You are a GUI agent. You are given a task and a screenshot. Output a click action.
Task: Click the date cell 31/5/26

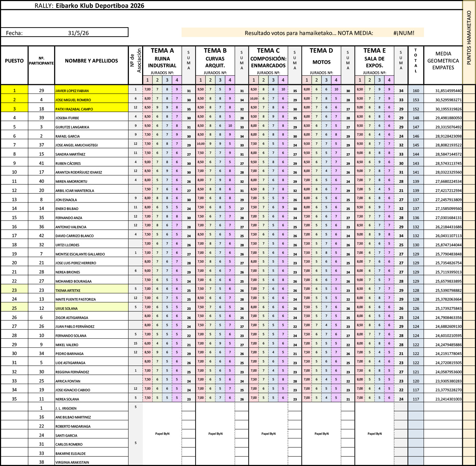(x=78, y=33)
